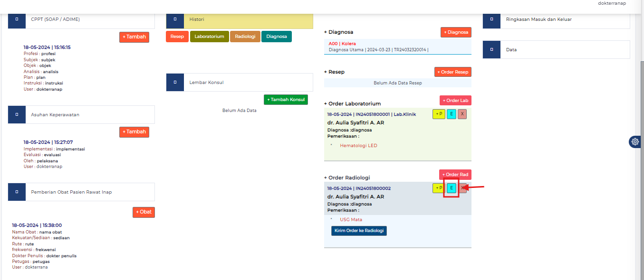Select the Laboratorium tab under Histori
Image resolution: width=644 pixels, height=280 pixels.
pos(209,36)
